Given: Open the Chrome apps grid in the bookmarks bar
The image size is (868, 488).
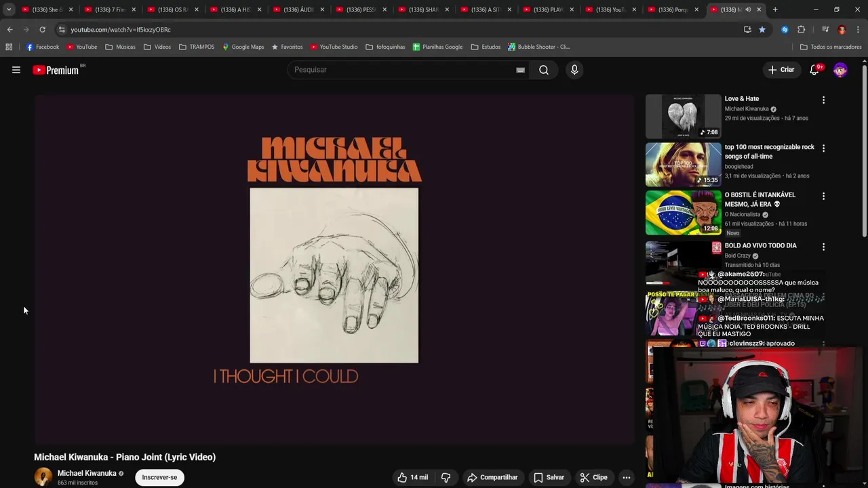Looking at the screenshot, I should click(9, 47).
